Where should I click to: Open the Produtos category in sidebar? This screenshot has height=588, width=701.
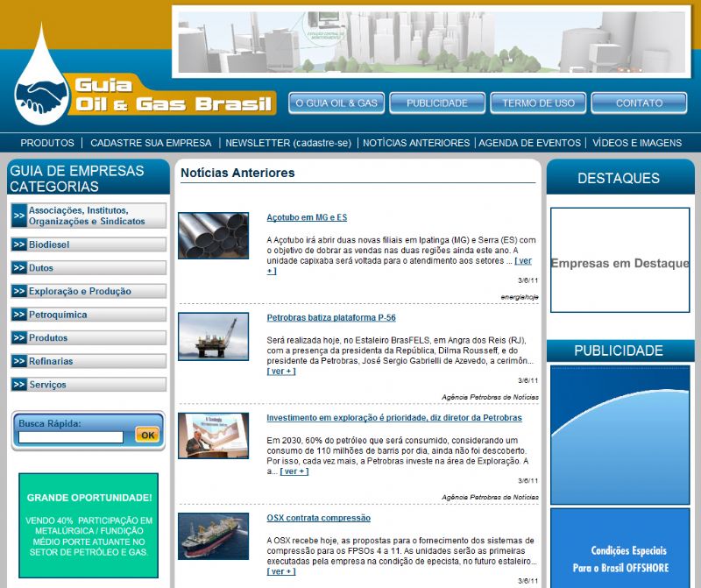tap(89, 337)
